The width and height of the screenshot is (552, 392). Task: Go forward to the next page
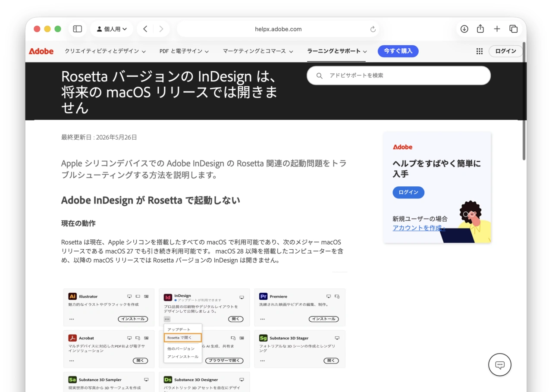[x=161, y=29]
